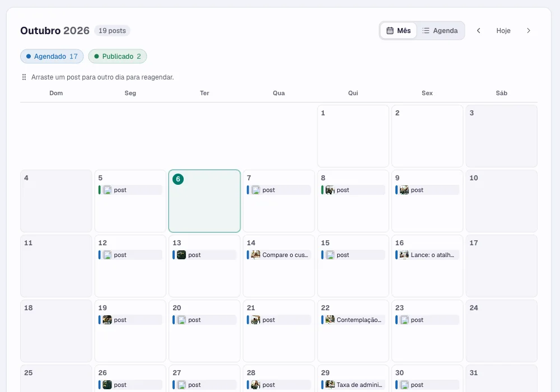Select the empty day 2 cell
The height and width of the screenshot is (392, 560).
click(427, 136)
